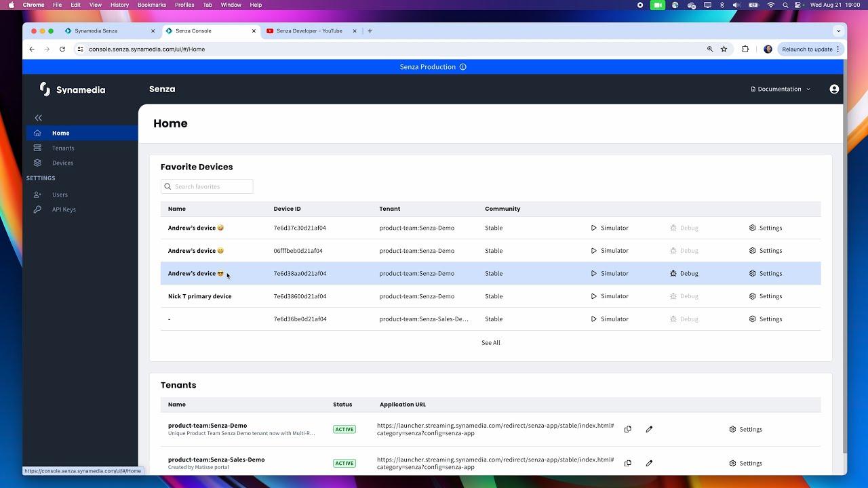Select the Nick T primary device name
This screenshot has width=868, height=488.
click(x=199, y=296)
